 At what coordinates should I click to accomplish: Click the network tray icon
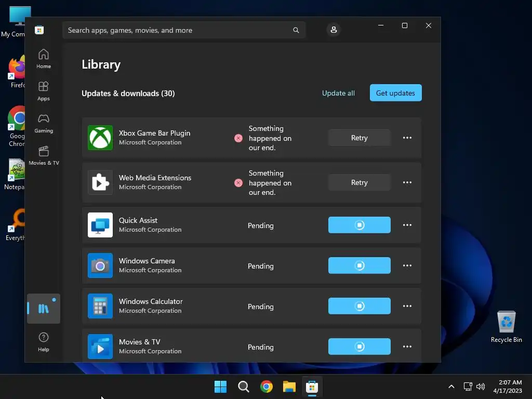(x=468, y=387)
